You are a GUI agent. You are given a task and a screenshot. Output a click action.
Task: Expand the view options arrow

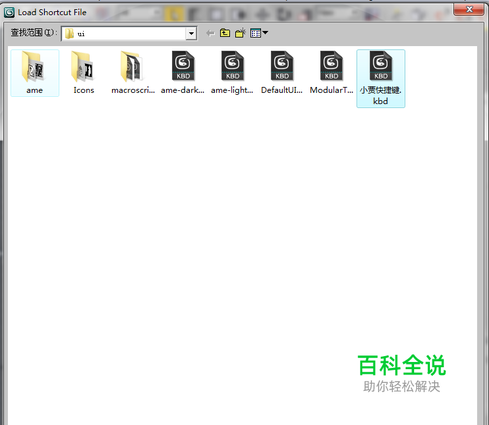tap(265, 33)
